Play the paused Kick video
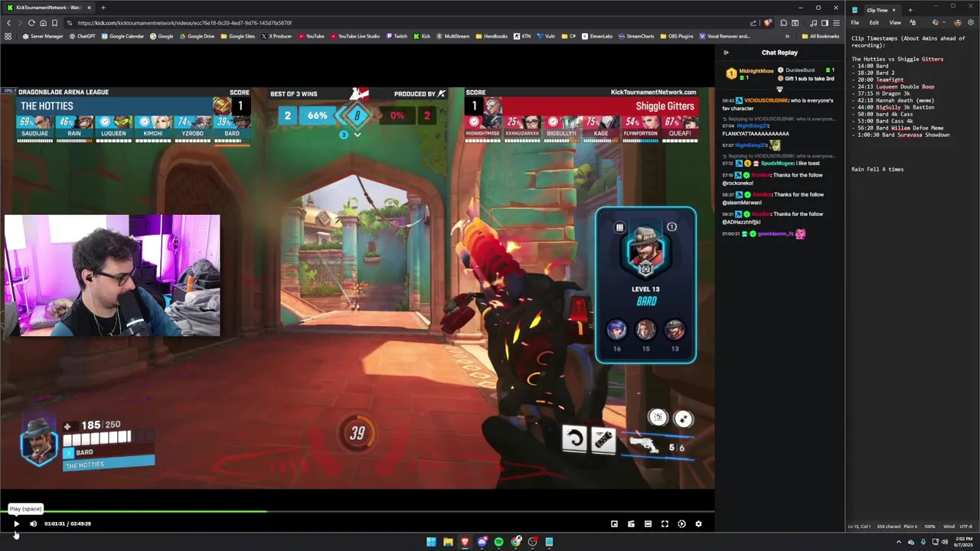980x551 pixels. coord(16,524)
